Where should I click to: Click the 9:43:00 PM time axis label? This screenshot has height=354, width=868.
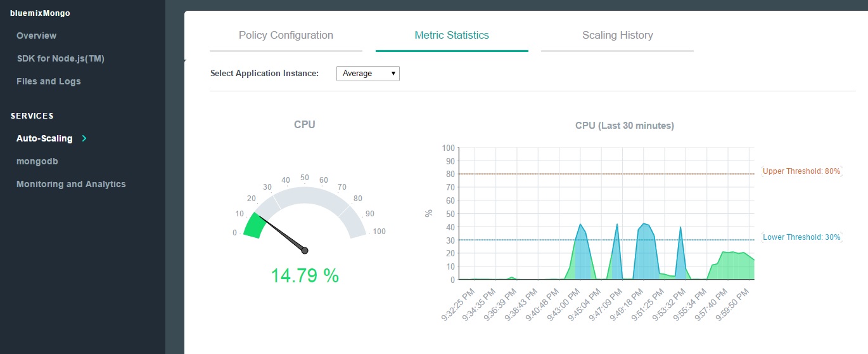[x=564, y=305]
